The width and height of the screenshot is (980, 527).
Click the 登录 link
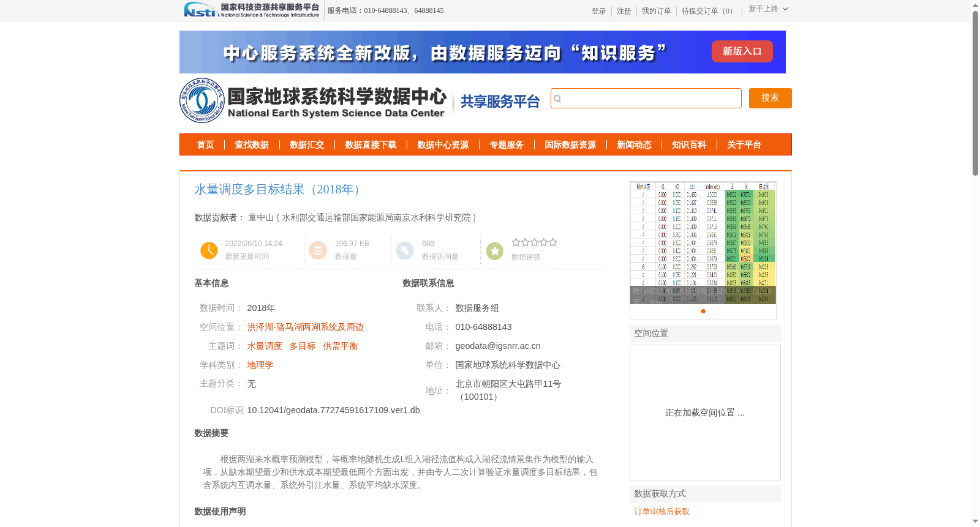pyautogui.click(x=599, y=11)
